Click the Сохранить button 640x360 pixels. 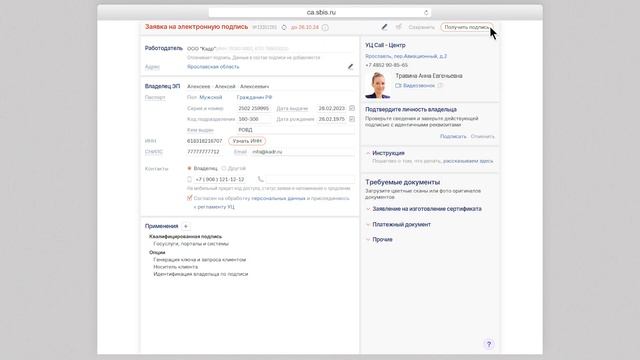click(421, 27)
